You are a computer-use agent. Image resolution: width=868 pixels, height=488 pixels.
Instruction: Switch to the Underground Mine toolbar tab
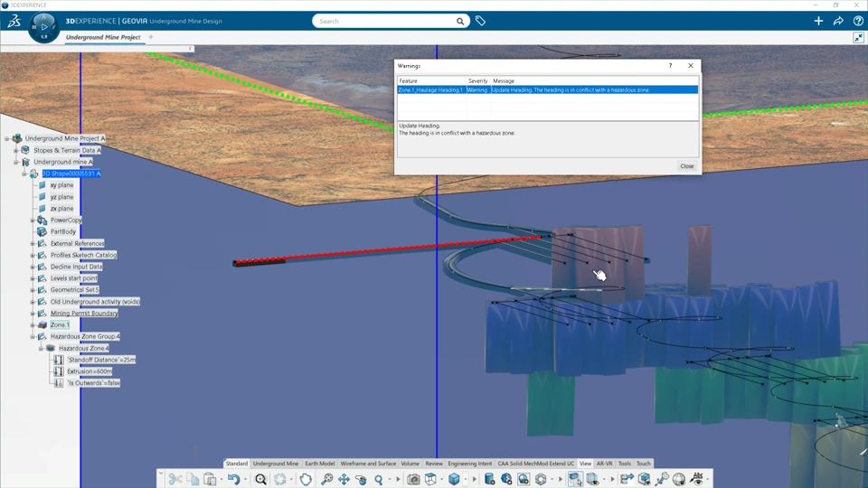point(276,464)
